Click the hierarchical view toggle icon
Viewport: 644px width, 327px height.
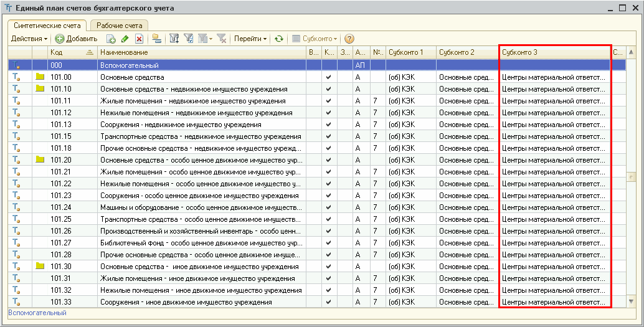point(156,39)
